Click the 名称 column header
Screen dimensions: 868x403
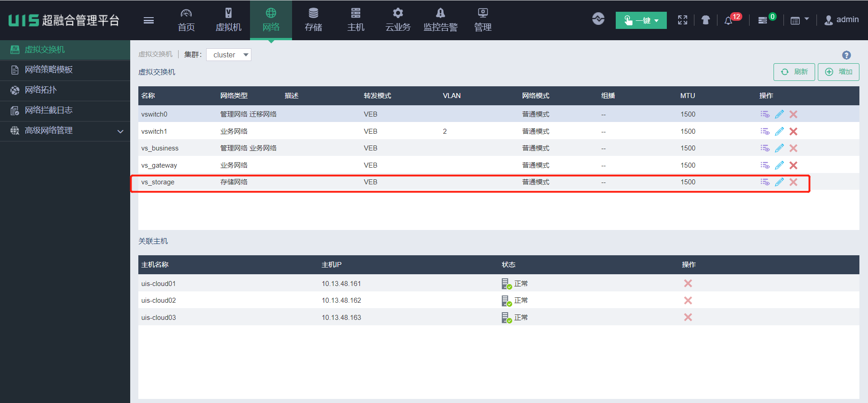[148, 96]
